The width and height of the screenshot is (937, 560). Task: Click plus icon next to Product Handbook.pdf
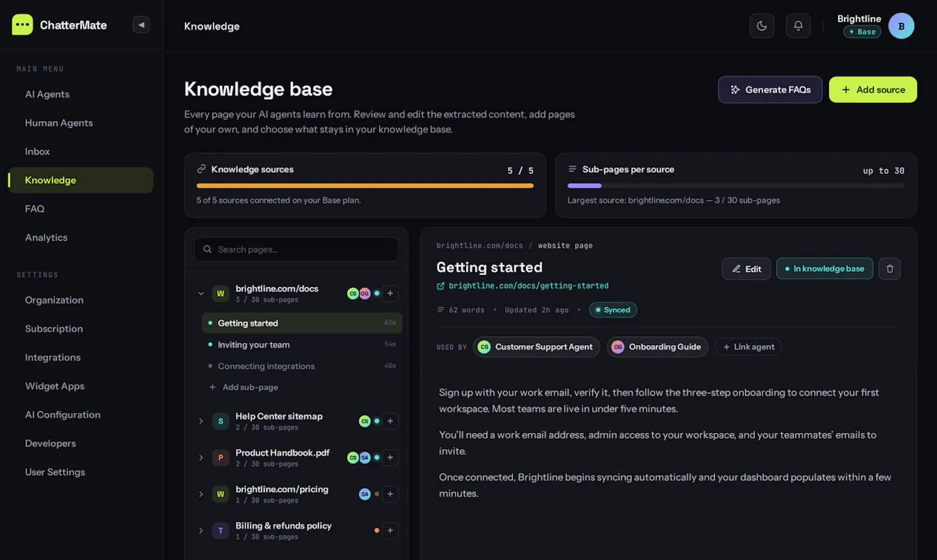coord(390,458)
